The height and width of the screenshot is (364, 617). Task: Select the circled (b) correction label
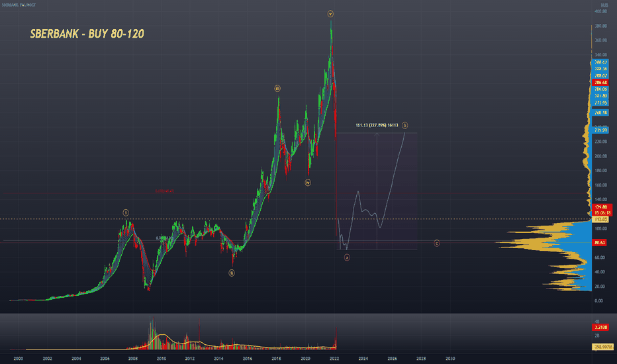coord(405,125)
